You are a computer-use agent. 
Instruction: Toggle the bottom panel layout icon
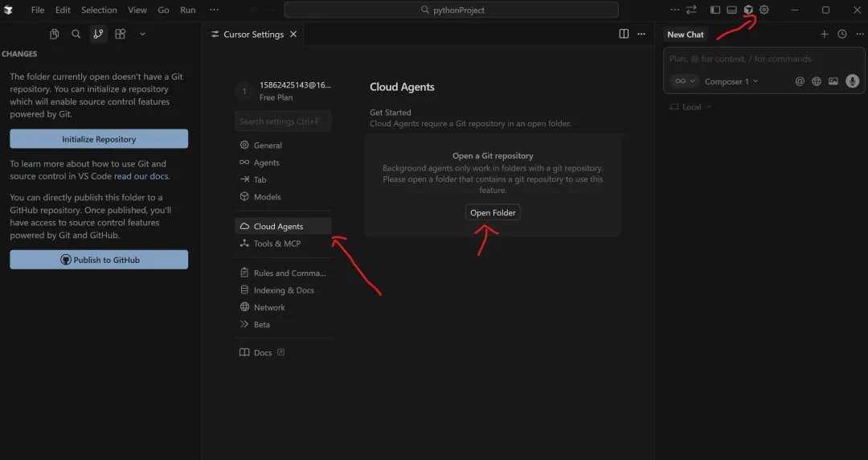[x=731, y=10]
